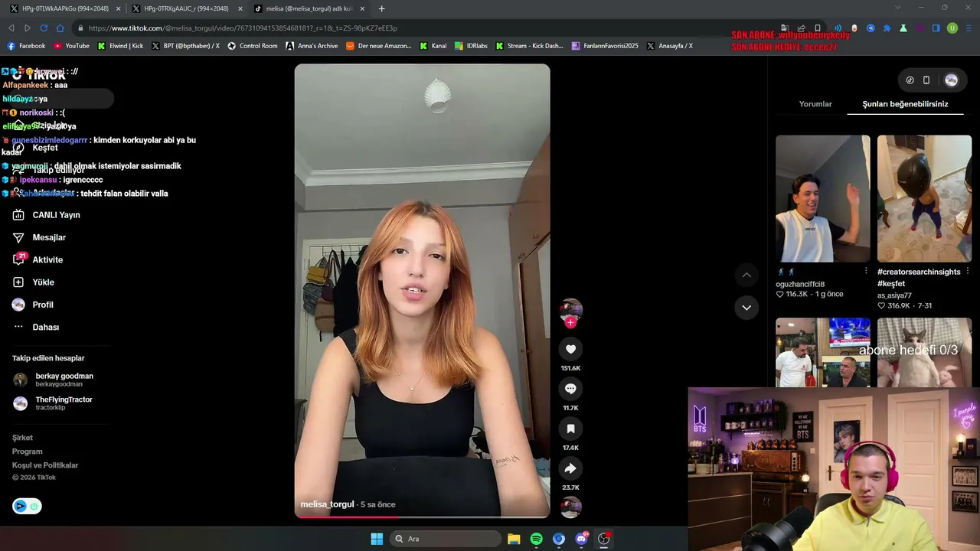Go to the previous video arrow
This screenshot has height=551, width=980.
pos(746,275)
